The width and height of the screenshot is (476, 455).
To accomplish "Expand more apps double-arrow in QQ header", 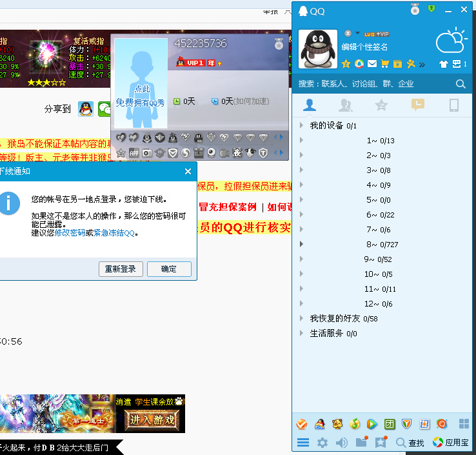I will click(x=422, y=65).
